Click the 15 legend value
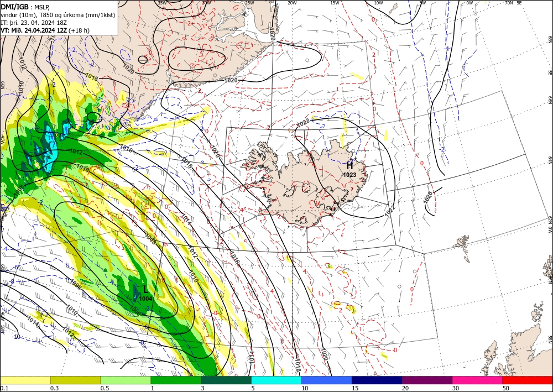The image size is (553, 392). 355,388
